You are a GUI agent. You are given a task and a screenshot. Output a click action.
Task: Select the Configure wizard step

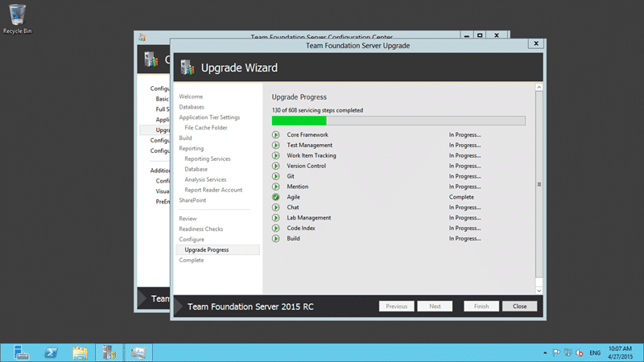coord(192,239)
